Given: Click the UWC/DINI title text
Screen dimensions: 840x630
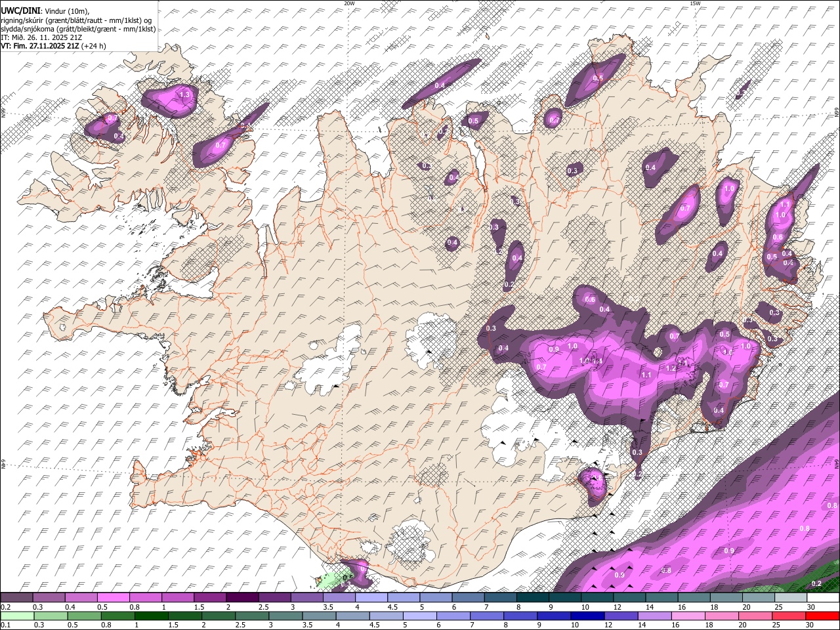Looking at the screenshot, I should (x=20, y=11).
